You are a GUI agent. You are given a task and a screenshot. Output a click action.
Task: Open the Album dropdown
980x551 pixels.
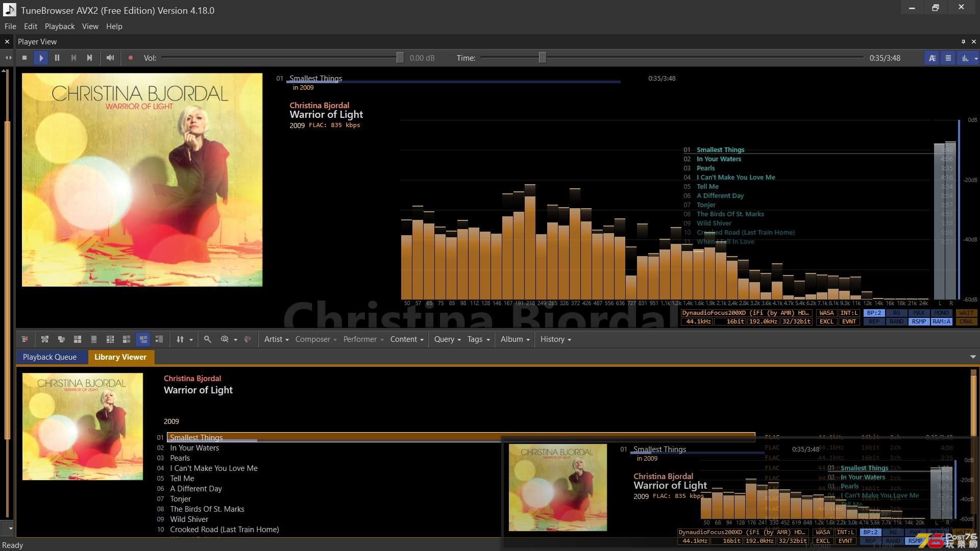[x=515, y=339]
